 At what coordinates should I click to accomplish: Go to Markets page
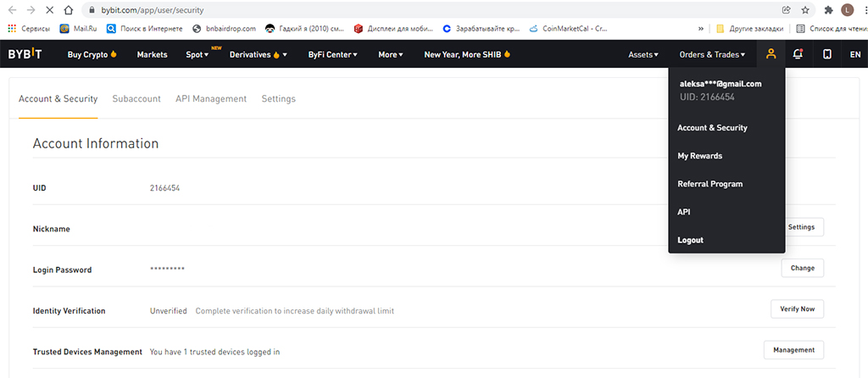click(153, 54)
